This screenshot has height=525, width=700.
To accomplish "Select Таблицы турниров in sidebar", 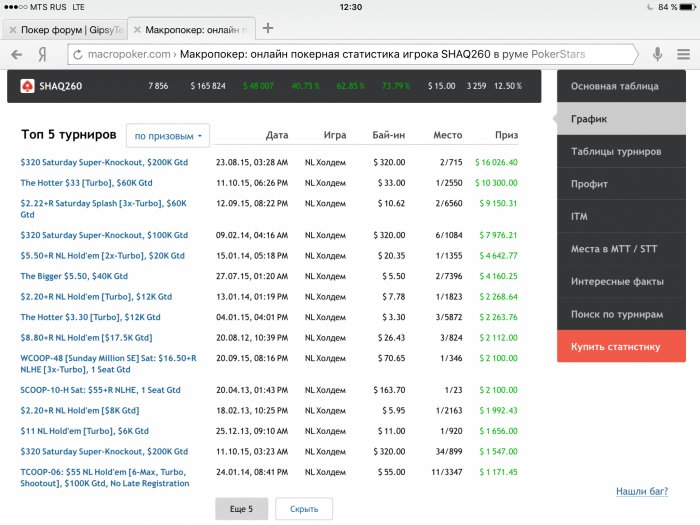I will pos(621,151).
